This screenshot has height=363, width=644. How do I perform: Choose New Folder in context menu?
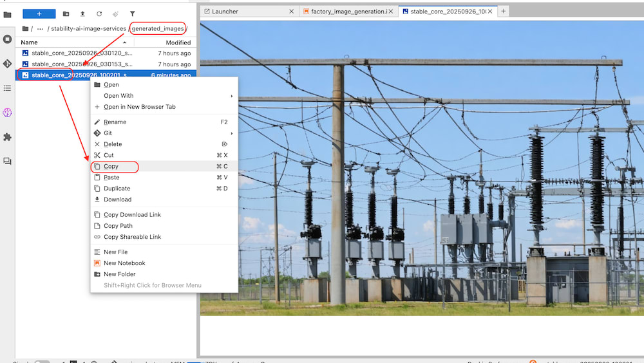pyautogui.click(x=164, y=274)
